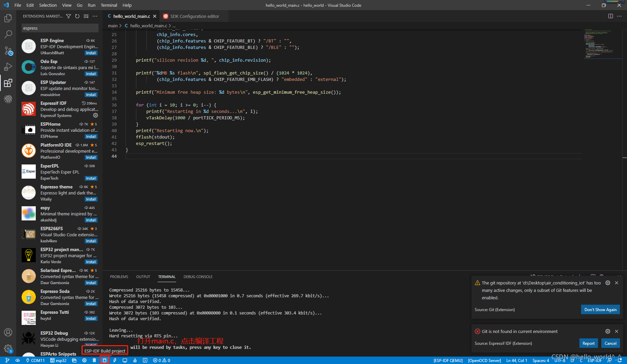Click the cloud sync icon in status bar

(18, 360)
